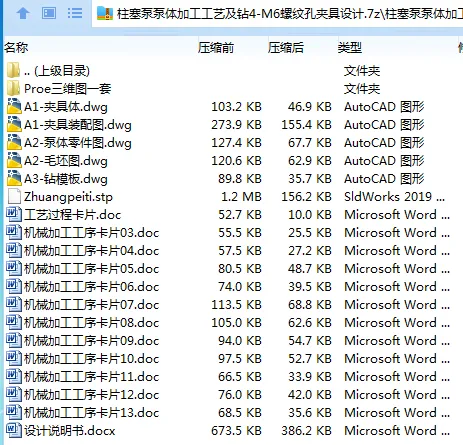The image size is (463, 445).
Task: Select the 机械加工工序卡片08.doc file name
Action: pyautogui.click(x=91, y=323)
